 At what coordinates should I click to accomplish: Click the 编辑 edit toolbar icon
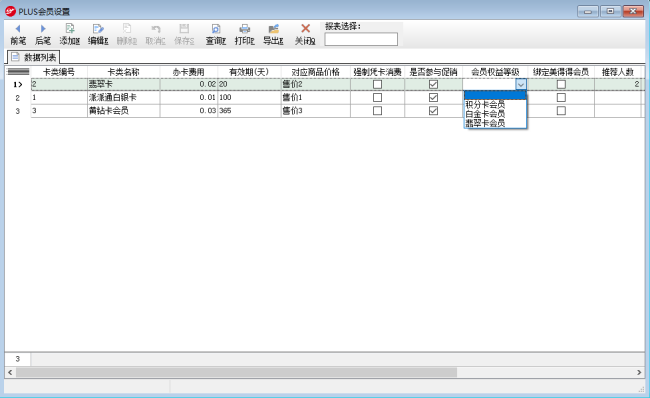pos(98,29)
